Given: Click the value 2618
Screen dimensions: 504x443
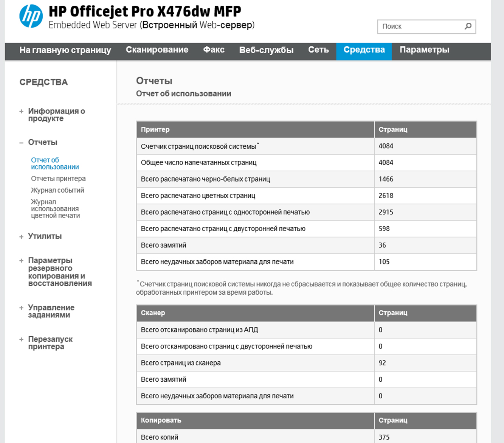Looking at the screenshot, I should click(386, 196).
